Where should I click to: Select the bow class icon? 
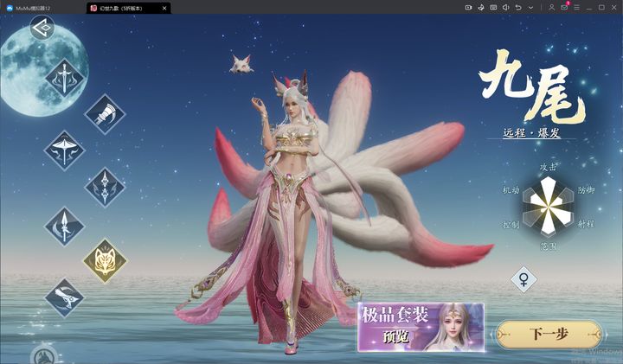point(64,78)
